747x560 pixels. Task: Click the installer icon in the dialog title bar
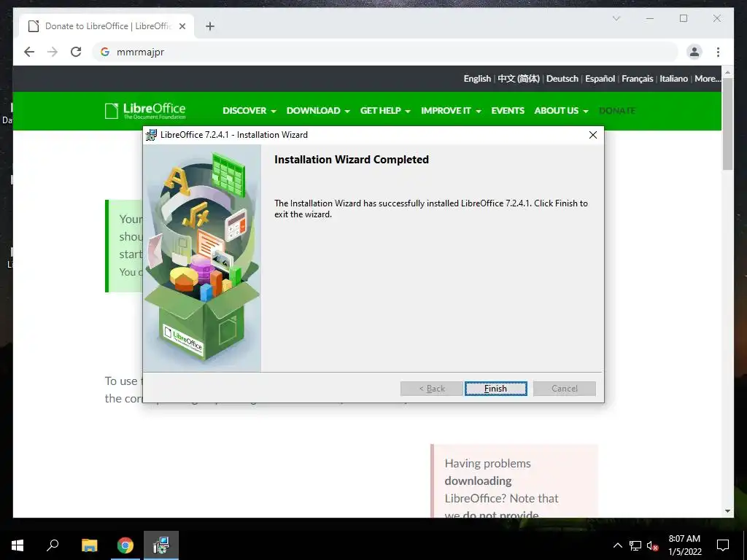pos(151,135)
